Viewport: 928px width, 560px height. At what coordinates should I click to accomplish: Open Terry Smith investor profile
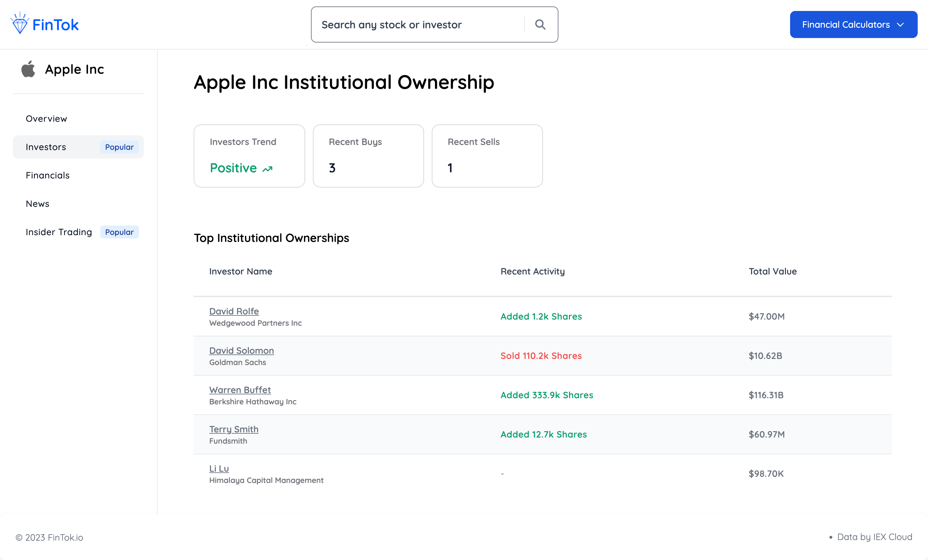click(234, 429)
